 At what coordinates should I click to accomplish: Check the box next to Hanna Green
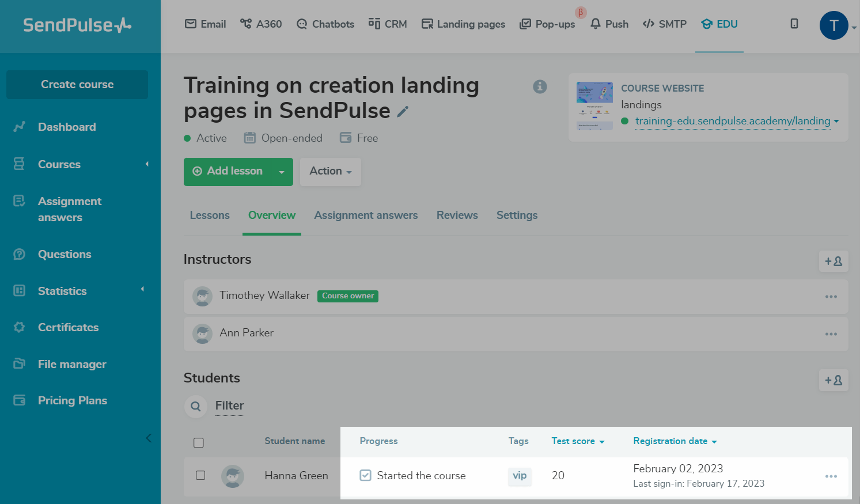pyautogui.click(x=200, y=475)
